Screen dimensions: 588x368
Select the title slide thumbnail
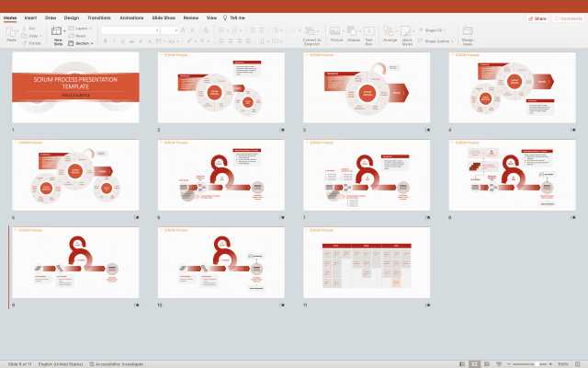pos(75,87)
